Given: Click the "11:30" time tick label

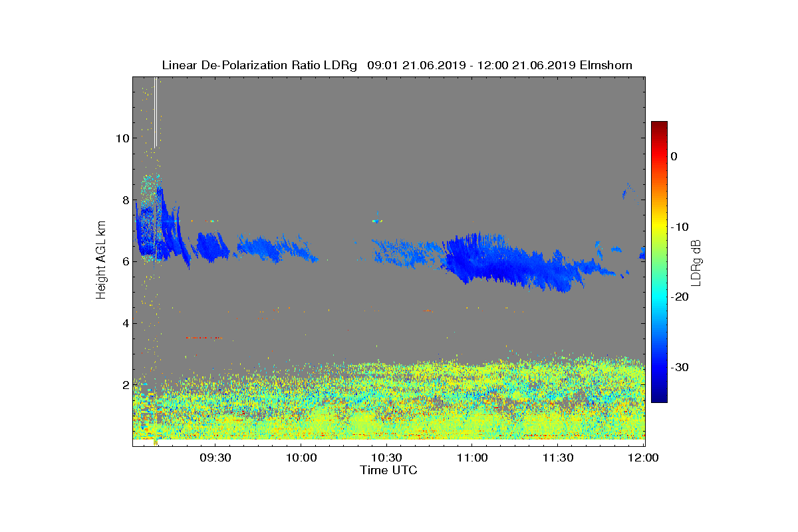Looking at the screenshot, I should pyautogui.click(x=558, y=458).
